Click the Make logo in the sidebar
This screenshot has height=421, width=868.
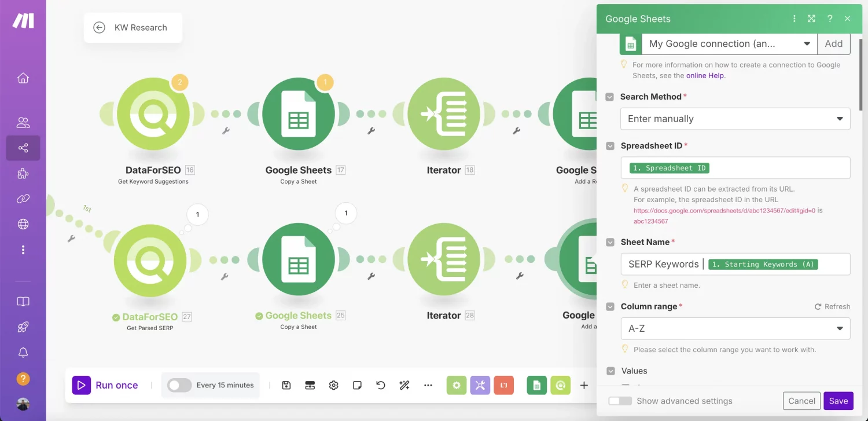[x=23, y=21]
